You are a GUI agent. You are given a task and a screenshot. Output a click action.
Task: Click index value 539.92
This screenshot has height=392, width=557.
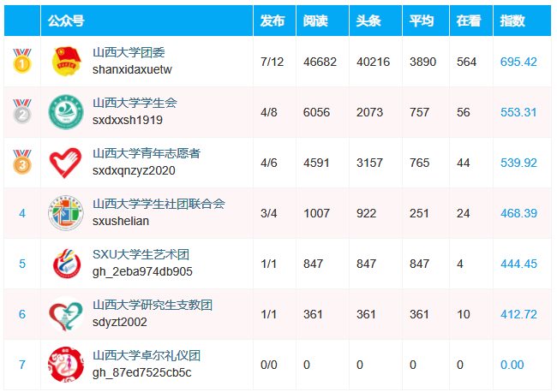518,163
